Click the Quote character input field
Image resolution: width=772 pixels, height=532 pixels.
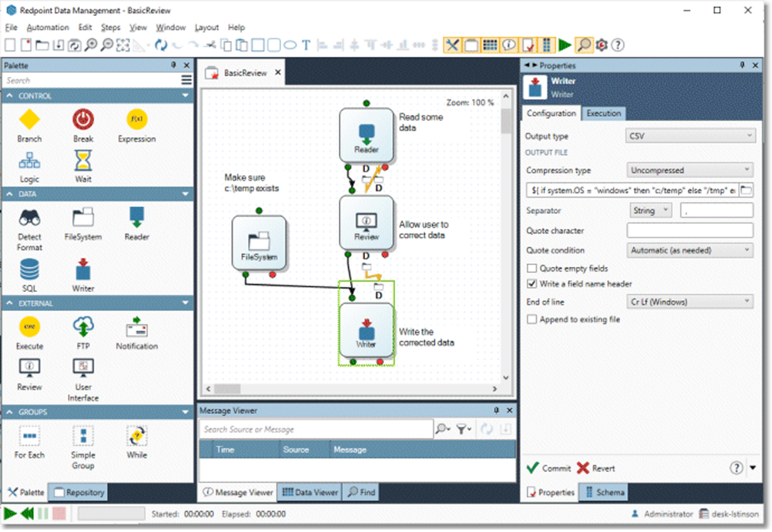coord(690,230)
